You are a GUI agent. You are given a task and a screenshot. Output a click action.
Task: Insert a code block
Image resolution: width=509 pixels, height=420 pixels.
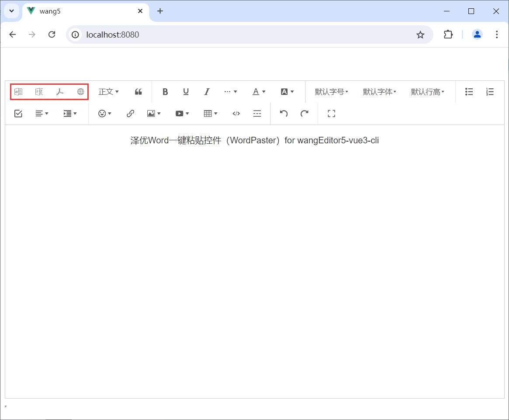pyautogui.click(x=236, y=114)
